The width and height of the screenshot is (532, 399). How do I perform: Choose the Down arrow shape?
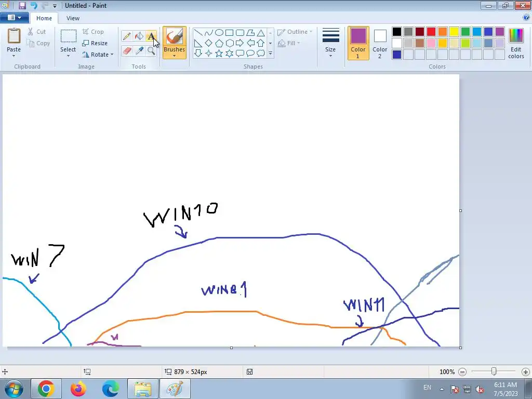[198, 54]
